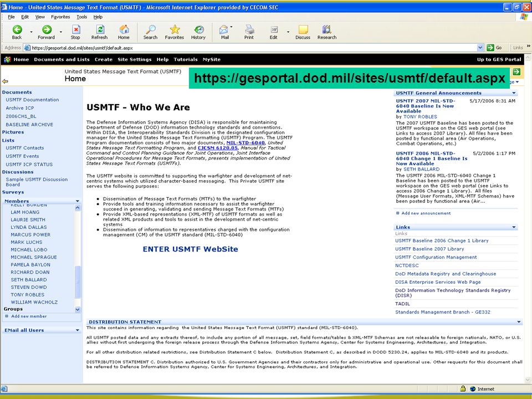This screenshot has width=532, height=399.
Task: Open Documents and Lists in the nav bar
Action: (62, 59)
